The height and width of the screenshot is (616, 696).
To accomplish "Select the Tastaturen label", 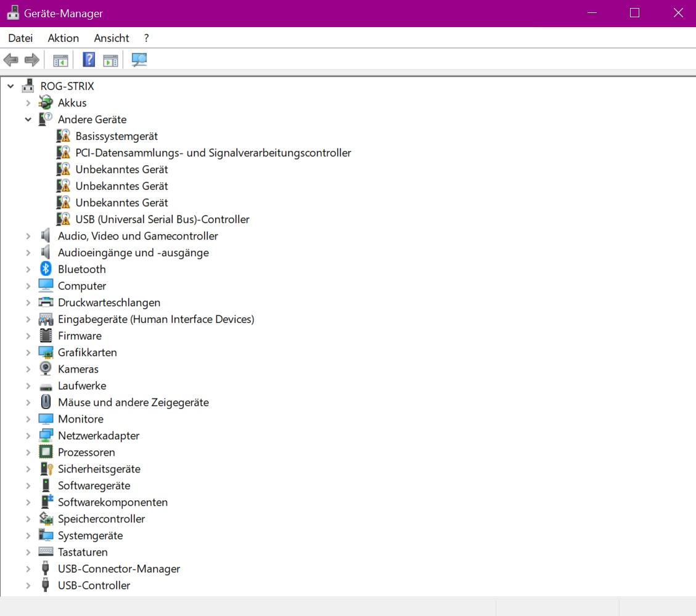I will [x=83, y=552].
